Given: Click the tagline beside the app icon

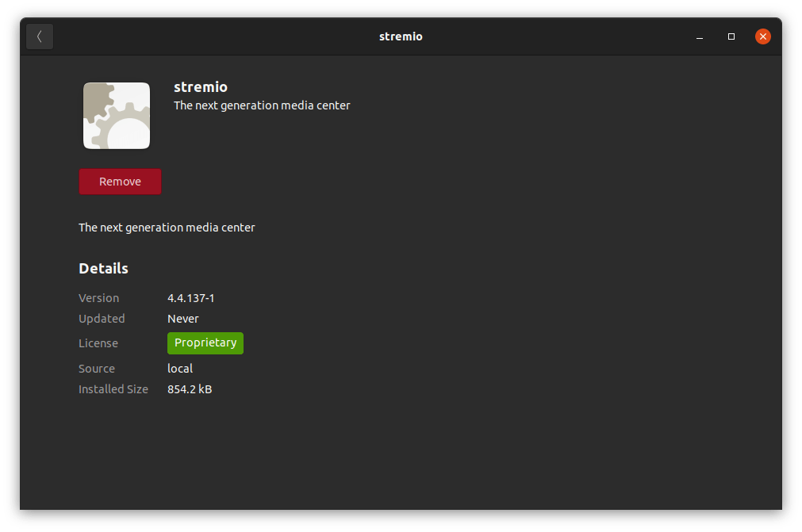Looking at the screenshot, I should [x=262, y=105].
